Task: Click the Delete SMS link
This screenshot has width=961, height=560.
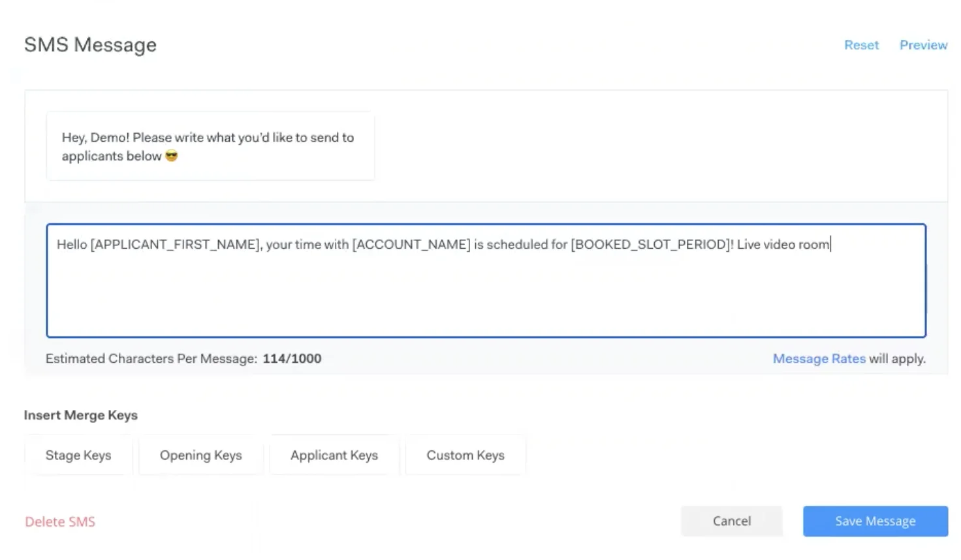Action: [x=60, y=521]
